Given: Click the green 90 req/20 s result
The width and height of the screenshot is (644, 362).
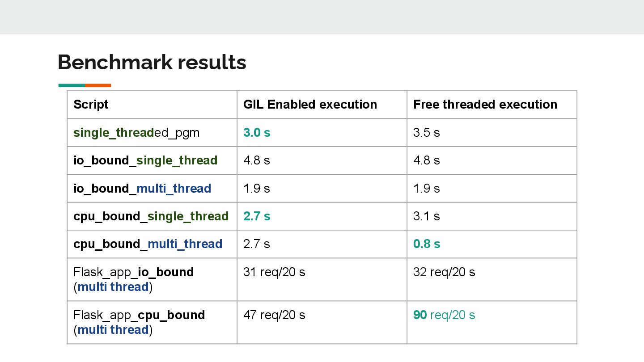Looking at the screenshot, I should click(444, 315).
